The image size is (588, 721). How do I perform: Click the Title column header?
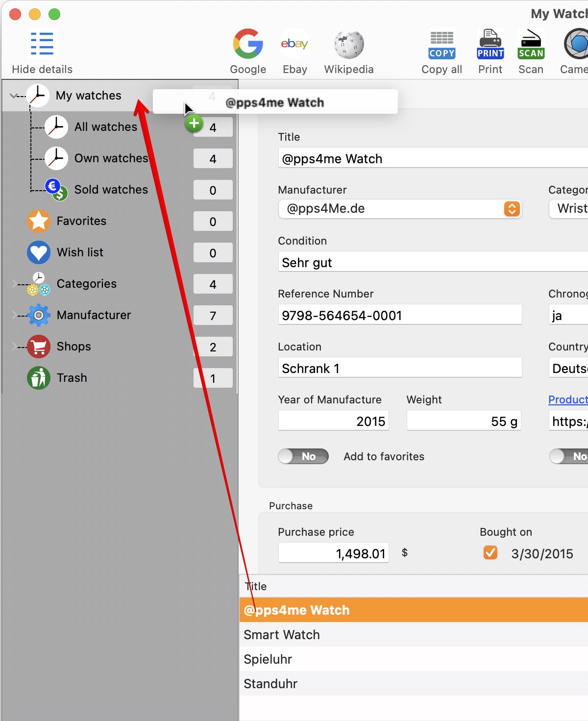pos(256,586)
